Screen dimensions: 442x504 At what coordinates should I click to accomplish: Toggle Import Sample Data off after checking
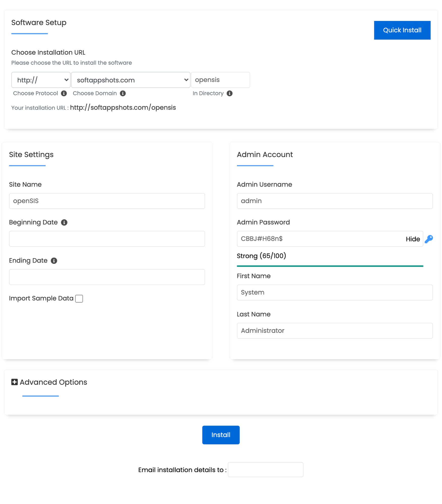(x=79, y=298)
